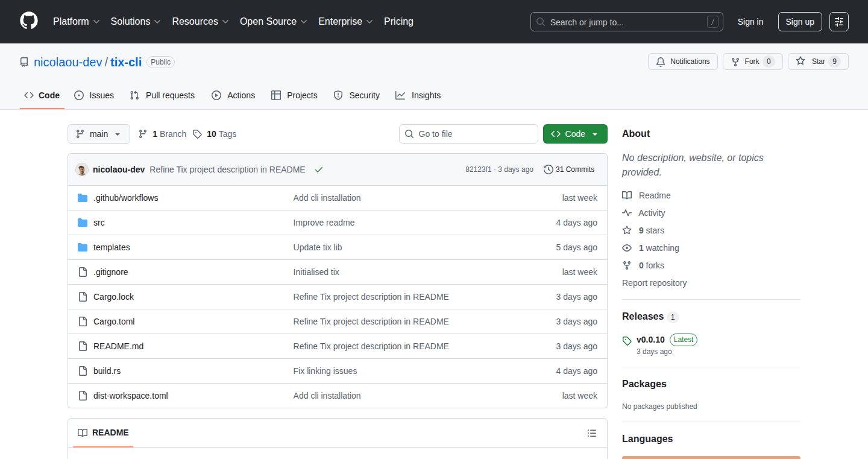
Task: Open the tix-cli repository link
Action: click(126, 62)
